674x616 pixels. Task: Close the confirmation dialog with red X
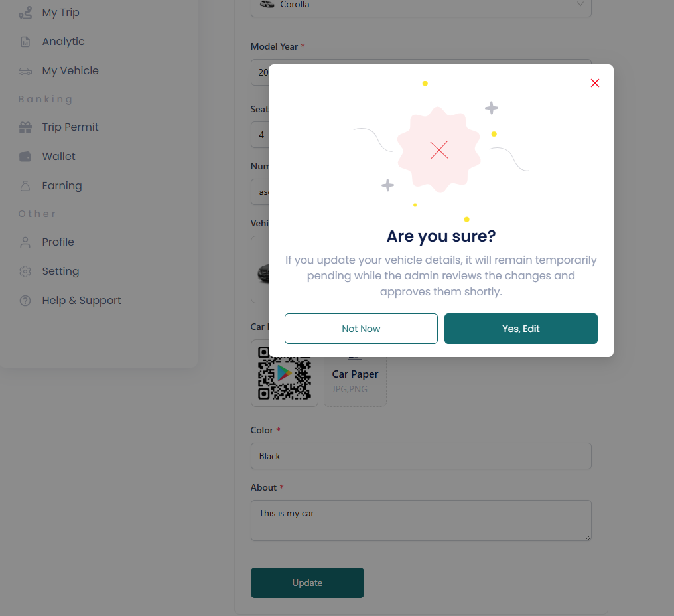pos(595,83)
